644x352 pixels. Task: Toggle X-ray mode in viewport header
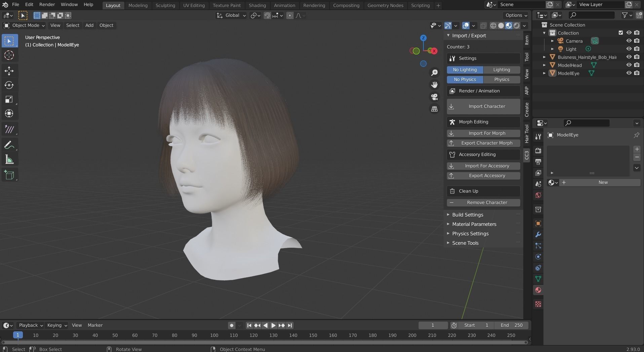(483, 26)
